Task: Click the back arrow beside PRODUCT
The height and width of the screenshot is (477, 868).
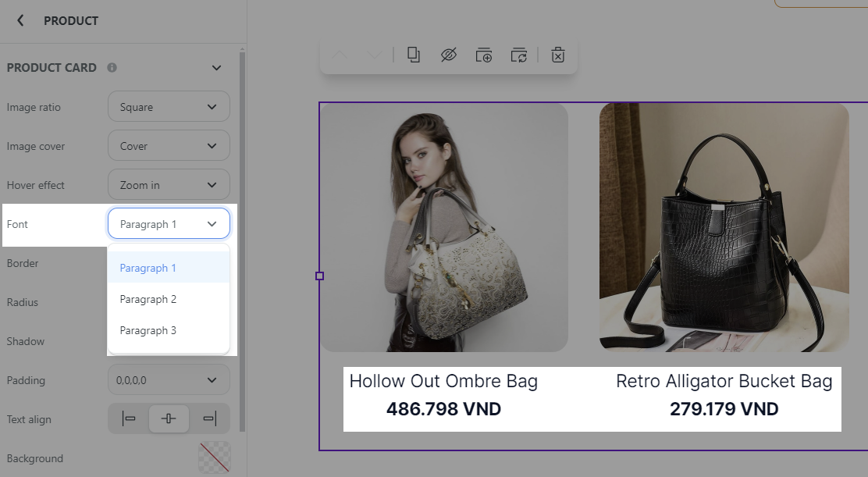Action: click(20, 21)
